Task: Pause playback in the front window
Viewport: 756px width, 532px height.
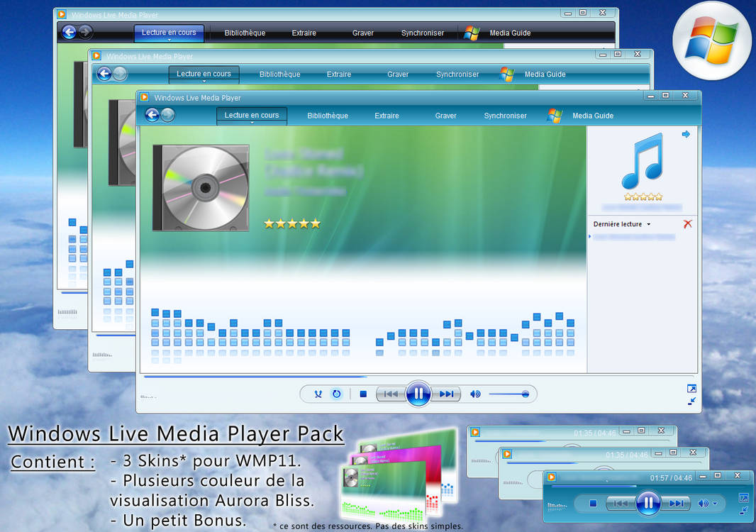Action: click(418, 394)
